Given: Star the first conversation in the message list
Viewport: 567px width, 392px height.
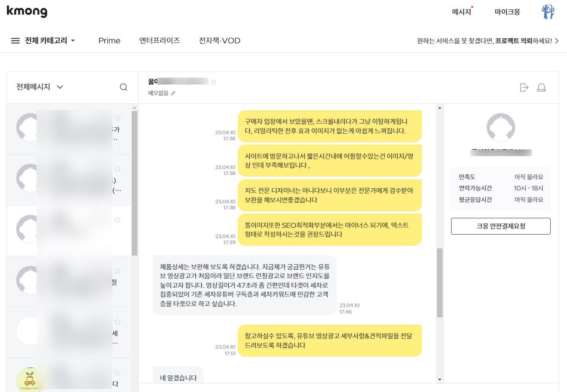Looking at the screenshot, I should [x=118, y=118].
